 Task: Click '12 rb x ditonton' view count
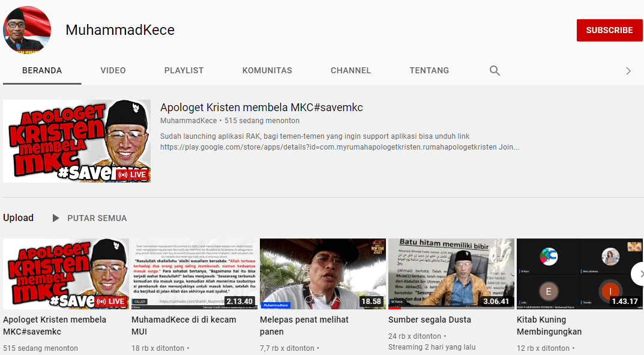(x=543, y=348)
